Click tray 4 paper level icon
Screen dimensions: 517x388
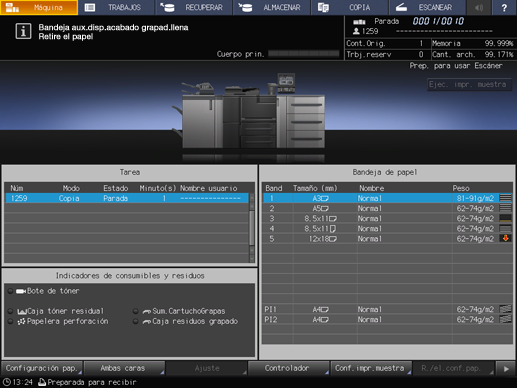(505, 229)
